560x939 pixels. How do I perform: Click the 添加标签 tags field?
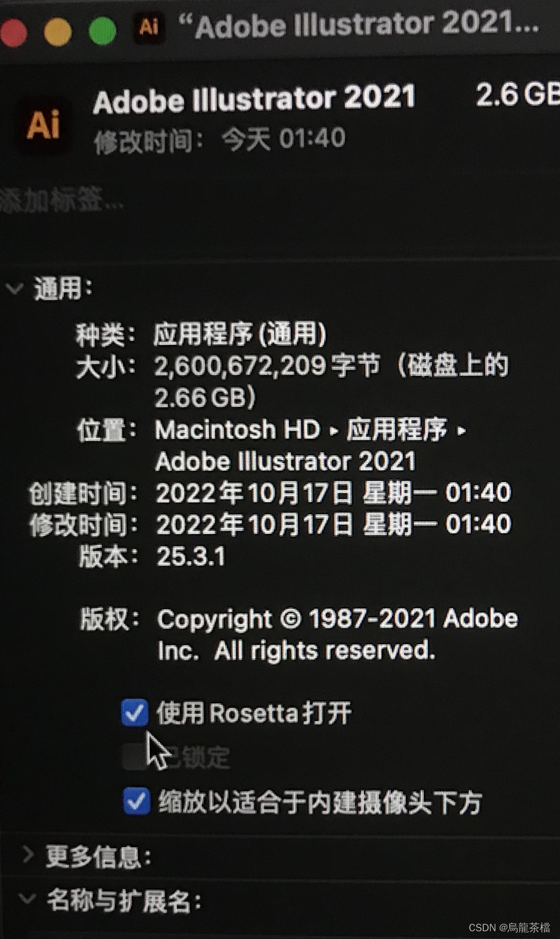pos(61,201)
